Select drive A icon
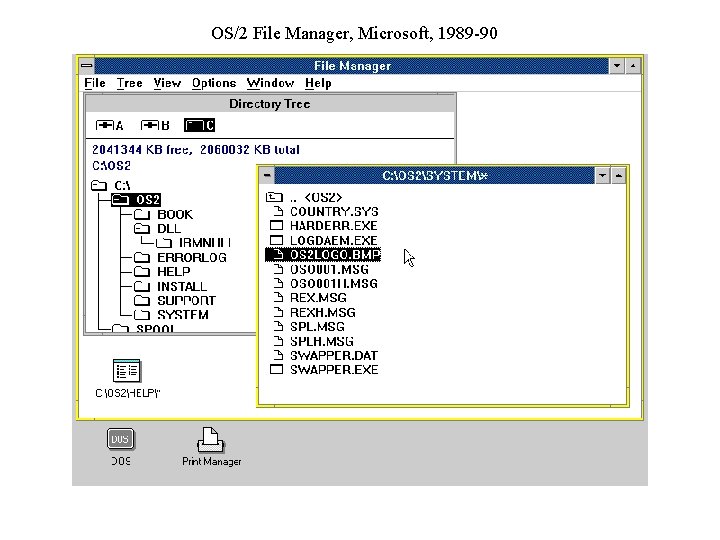This screenshot has height=540, width=720. click(109, 125)
